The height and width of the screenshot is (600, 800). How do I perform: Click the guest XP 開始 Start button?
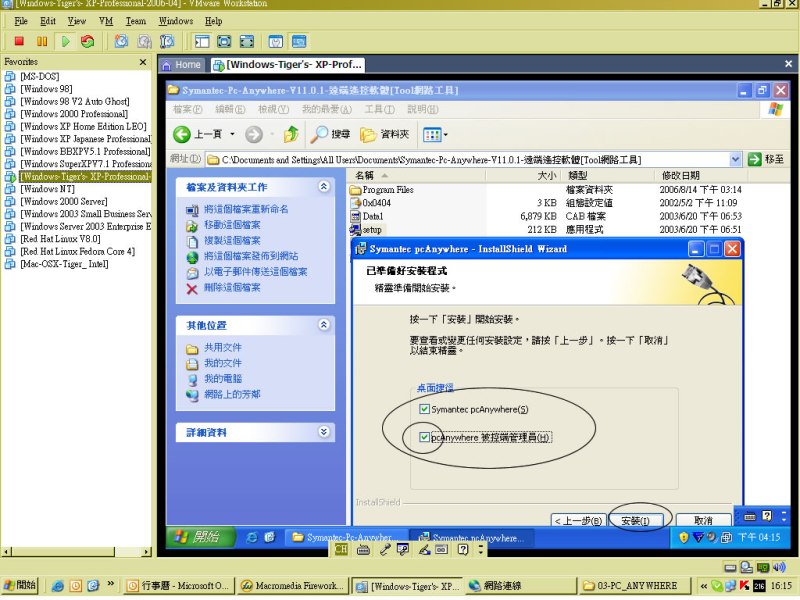(201, 537)
